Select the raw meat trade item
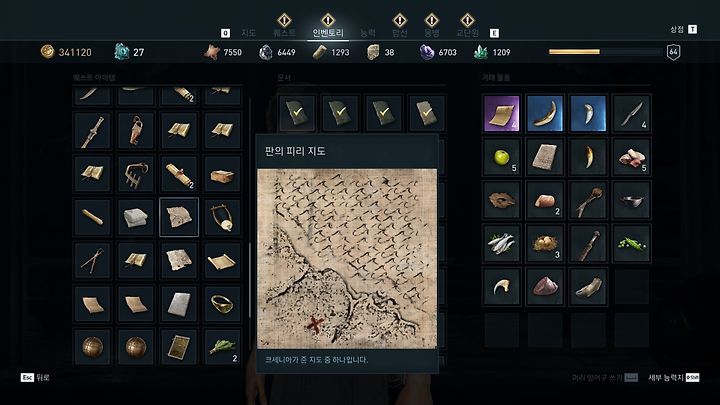The image size is (720, 405). (x=631, y=157)
